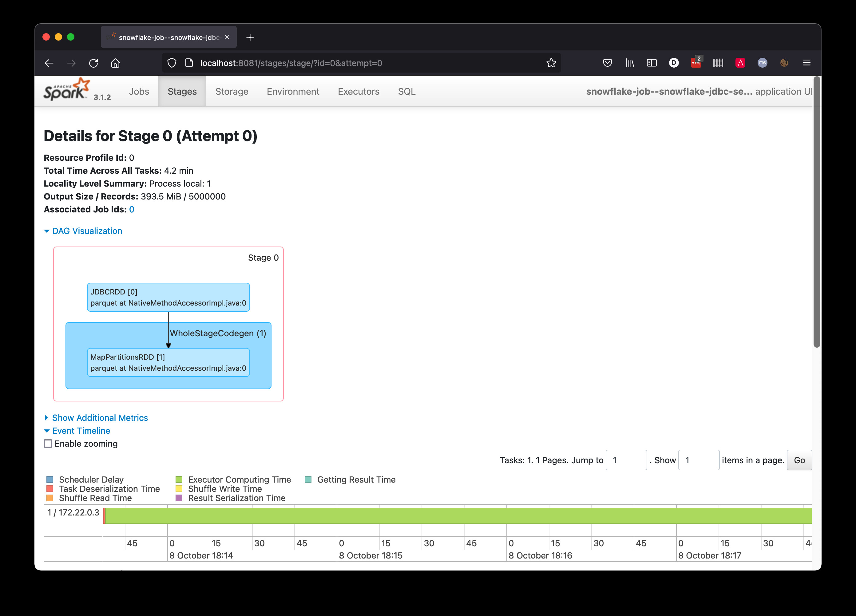Image resolution: width=856 pixels, height=616 pixels.
Task: Enable zooming checkbox in Event Timeline
Action: tap(48, 444)
